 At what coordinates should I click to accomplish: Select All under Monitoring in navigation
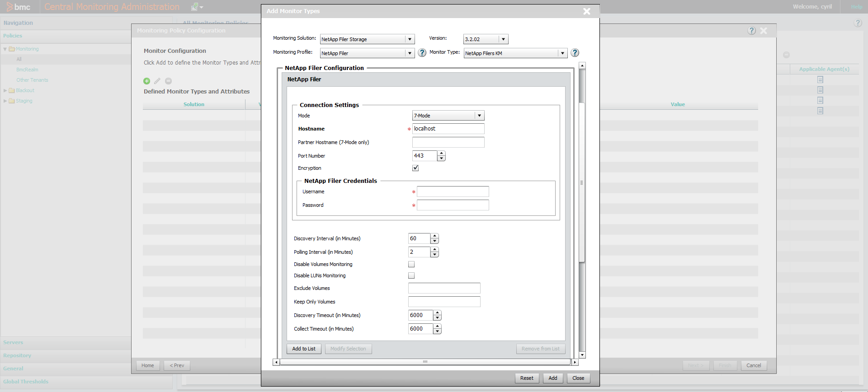click(19, 59)
